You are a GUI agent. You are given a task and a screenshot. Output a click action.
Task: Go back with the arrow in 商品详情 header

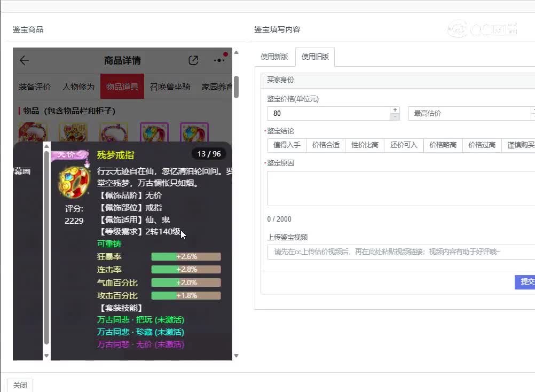pos(24,61)
